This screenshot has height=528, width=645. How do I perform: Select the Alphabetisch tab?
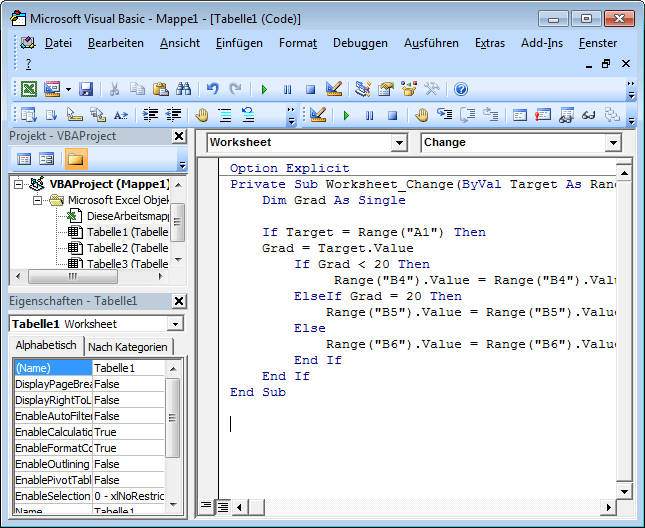46,345
